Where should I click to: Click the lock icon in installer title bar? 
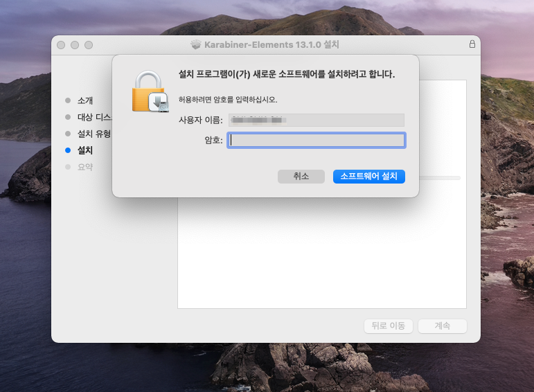[472, 44]
